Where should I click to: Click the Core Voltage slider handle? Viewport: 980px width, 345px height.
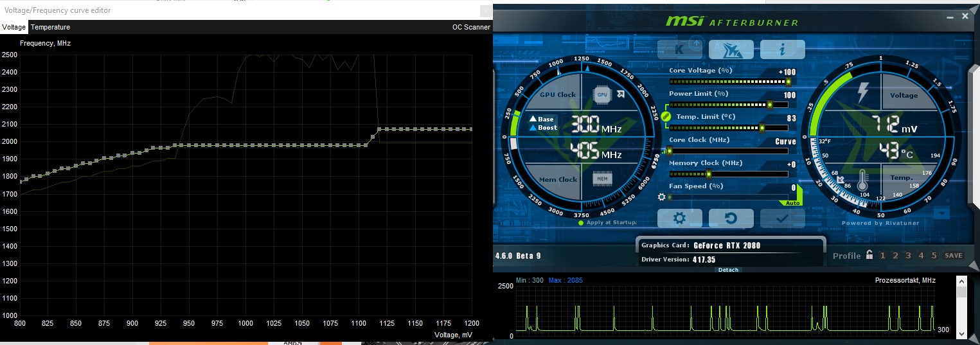click(x=788, y=82)
